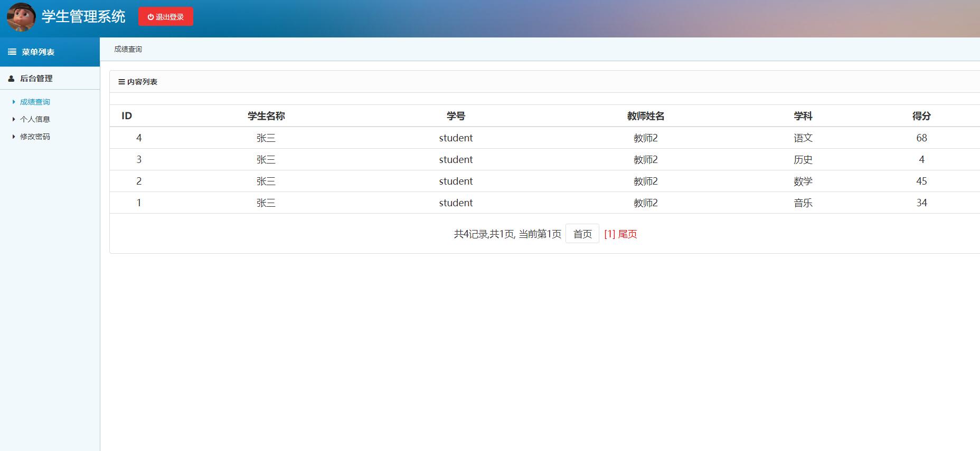980x451 pixels.
Task: Select the 语文 row score 68
Action: point(921,138)
